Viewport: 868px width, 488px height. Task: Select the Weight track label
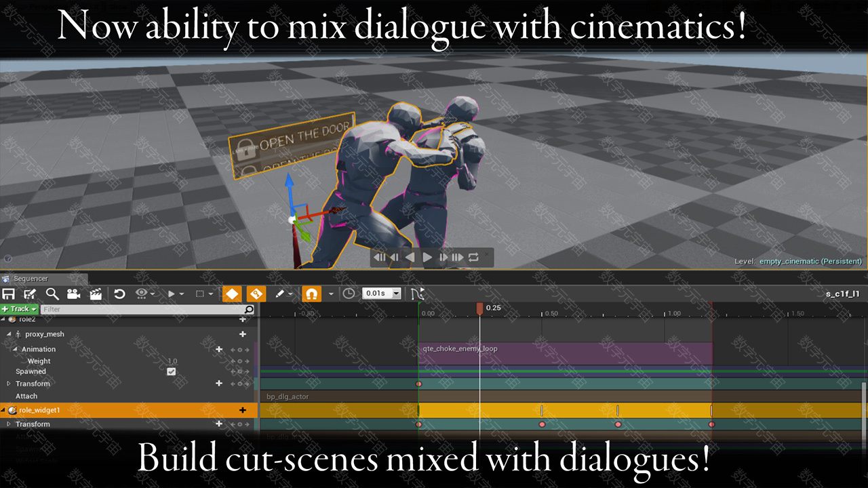39,361
